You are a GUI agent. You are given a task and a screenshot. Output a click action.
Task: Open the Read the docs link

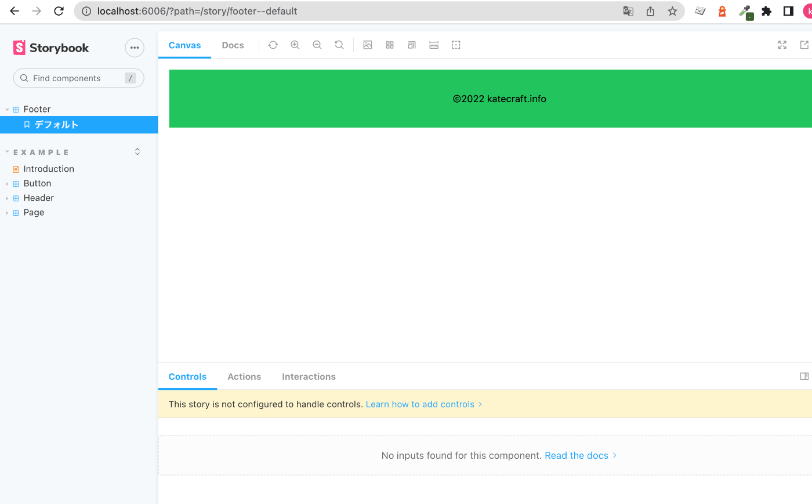(581, 456)
